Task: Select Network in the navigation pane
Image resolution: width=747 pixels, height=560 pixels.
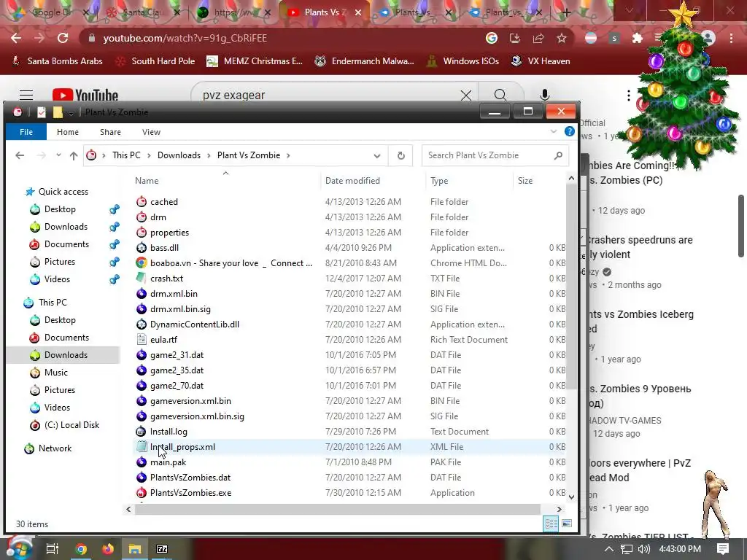Action: click(55, 448)
